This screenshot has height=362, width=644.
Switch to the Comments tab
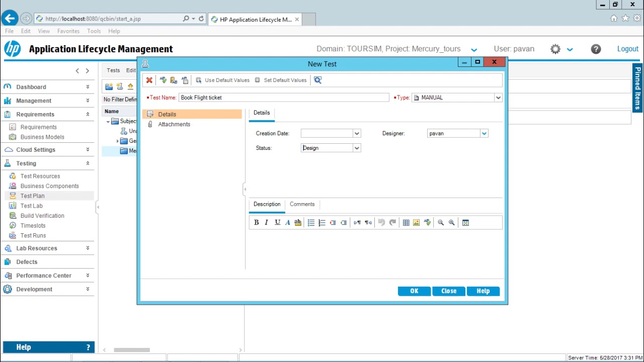point(302,204)
